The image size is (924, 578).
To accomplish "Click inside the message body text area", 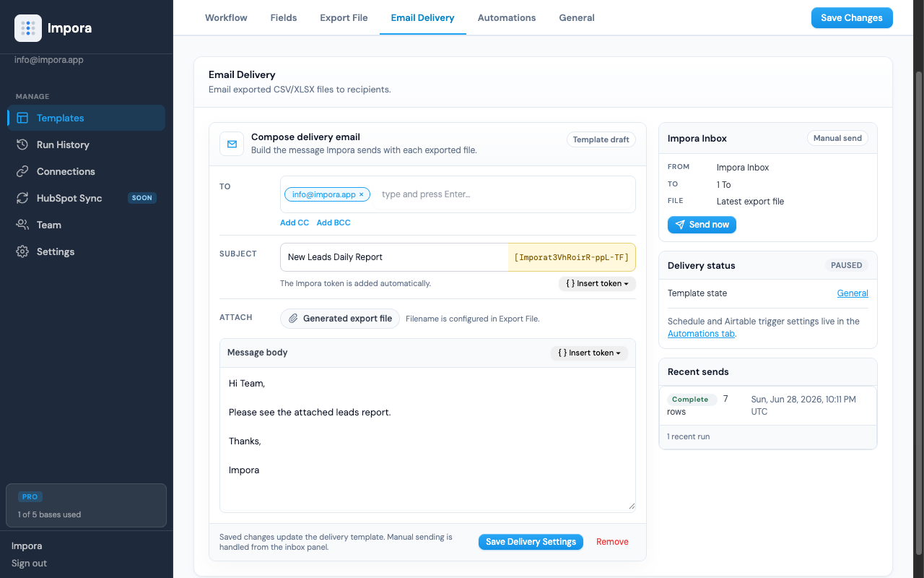I will (x=427, y=439).
